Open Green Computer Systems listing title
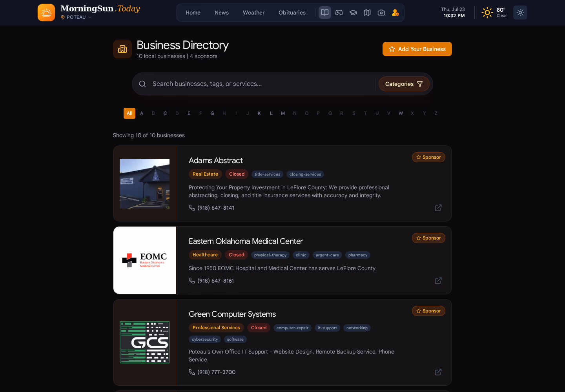This screenshot has width=565, height=392. click(x=232, y=314)
